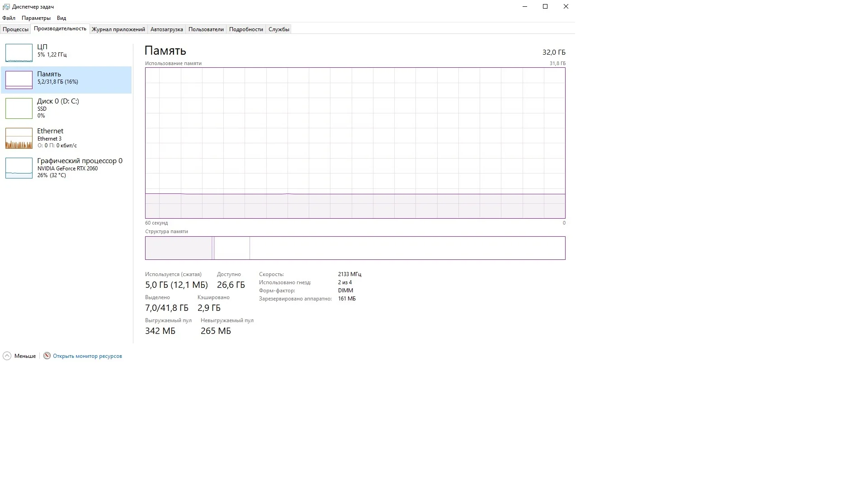
Task: Open Графический процессор 0 graph icon
Action: click(19, 168)
